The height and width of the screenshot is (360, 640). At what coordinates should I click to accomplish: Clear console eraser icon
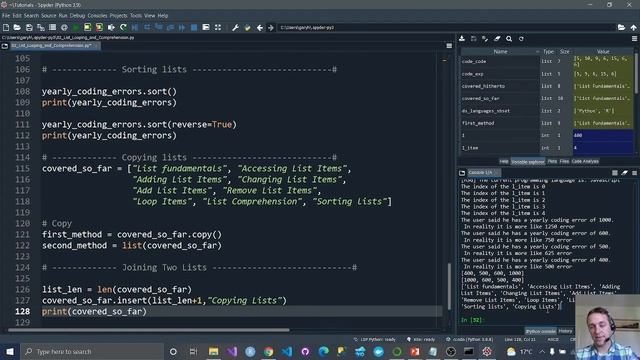624,173
